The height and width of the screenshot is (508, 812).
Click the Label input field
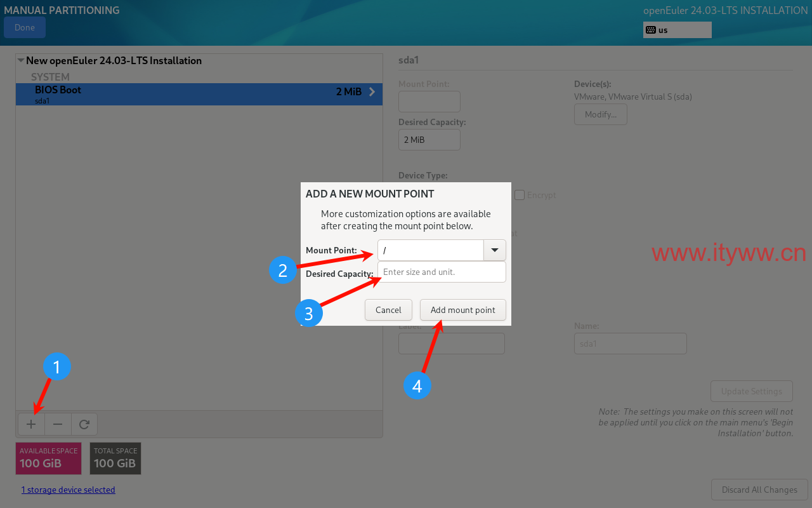452,344
